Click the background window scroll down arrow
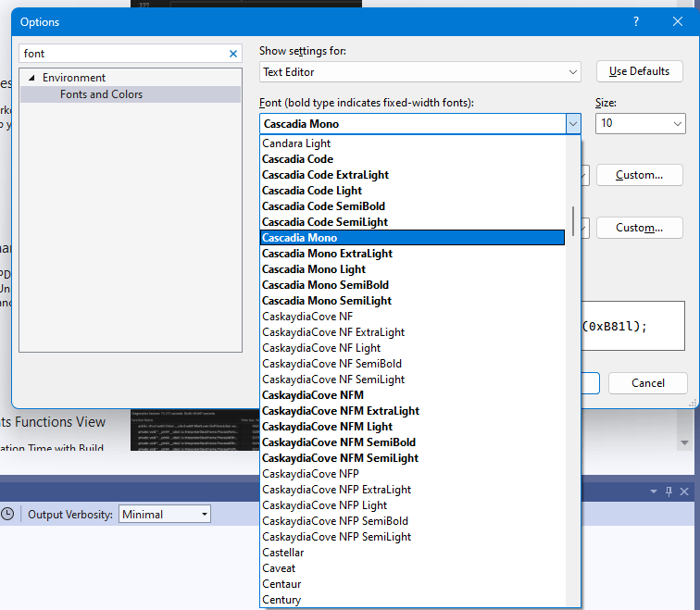The width and height of the screenshot is (700, 610). (x=684, y=442)
